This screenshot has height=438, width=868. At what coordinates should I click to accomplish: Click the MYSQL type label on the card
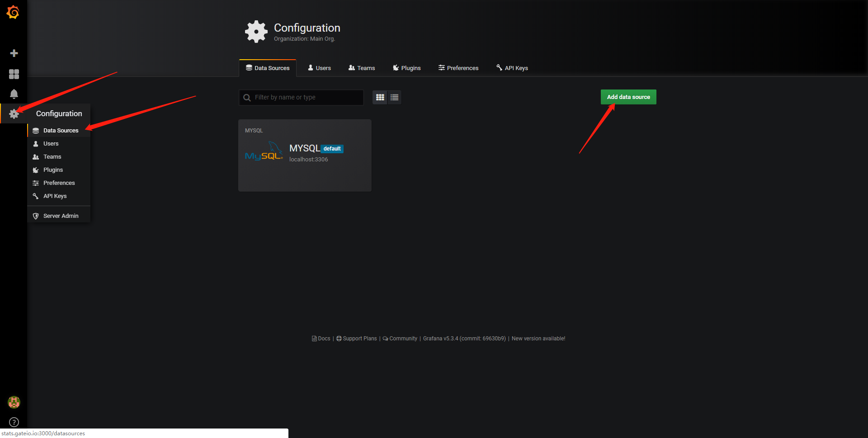(x=254, y=131)
